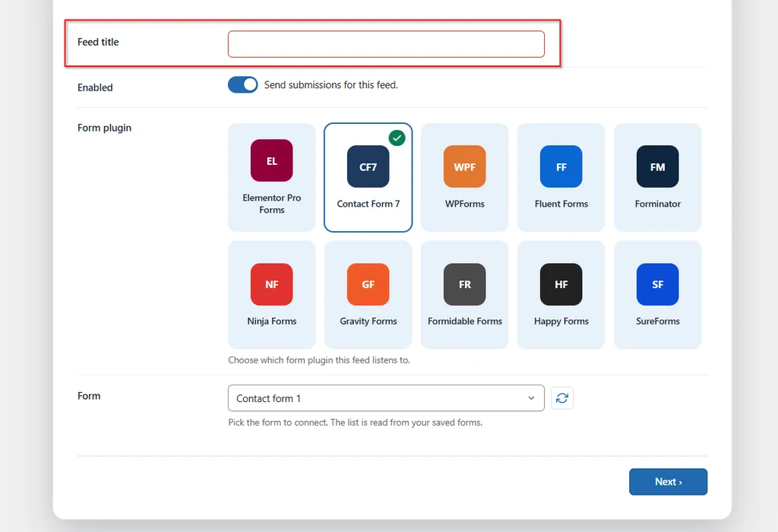Screen dimensions: 778x532
Task: Click the 'Pick the form to connect' help text
Action: pos(356,423)
